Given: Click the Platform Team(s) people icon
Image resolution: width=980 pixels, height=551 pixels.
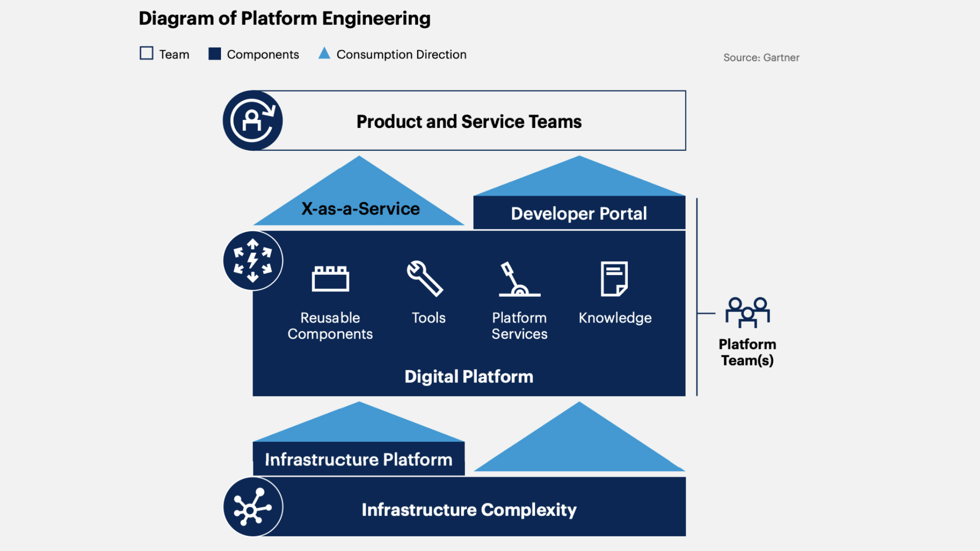Looking at the screenshot, I should (747, 312).
